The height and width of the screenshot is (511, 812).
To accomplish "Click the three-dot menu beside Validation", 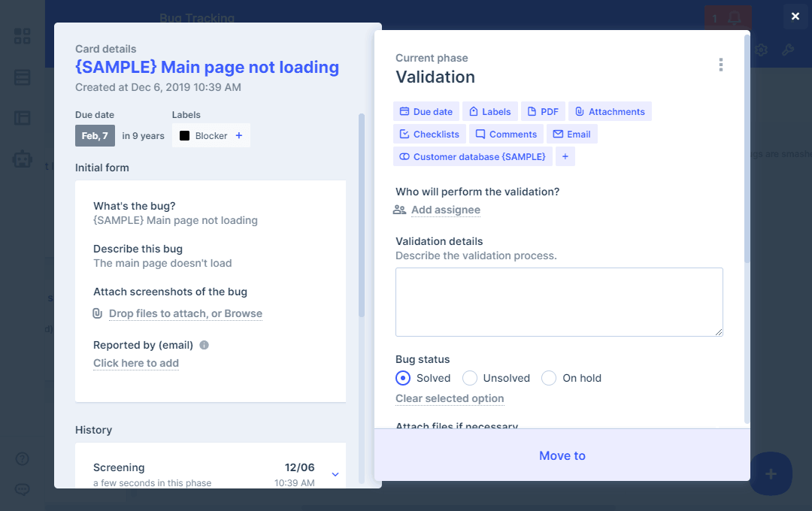I will [720, 65].
